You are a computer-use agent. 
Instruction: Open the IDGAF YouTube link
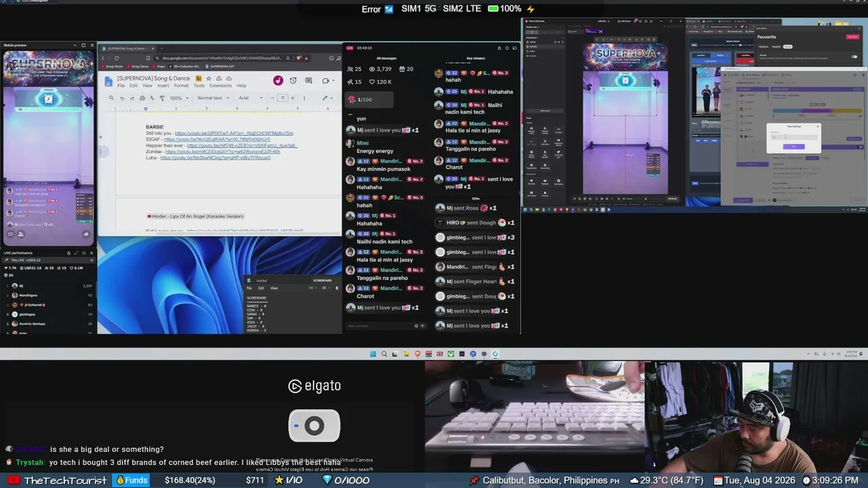tap(216, 140)
